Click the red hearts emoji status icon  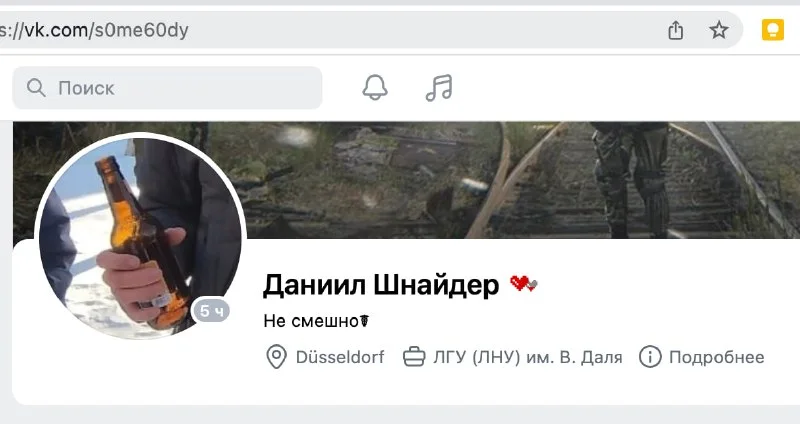[x=523, y=283]
